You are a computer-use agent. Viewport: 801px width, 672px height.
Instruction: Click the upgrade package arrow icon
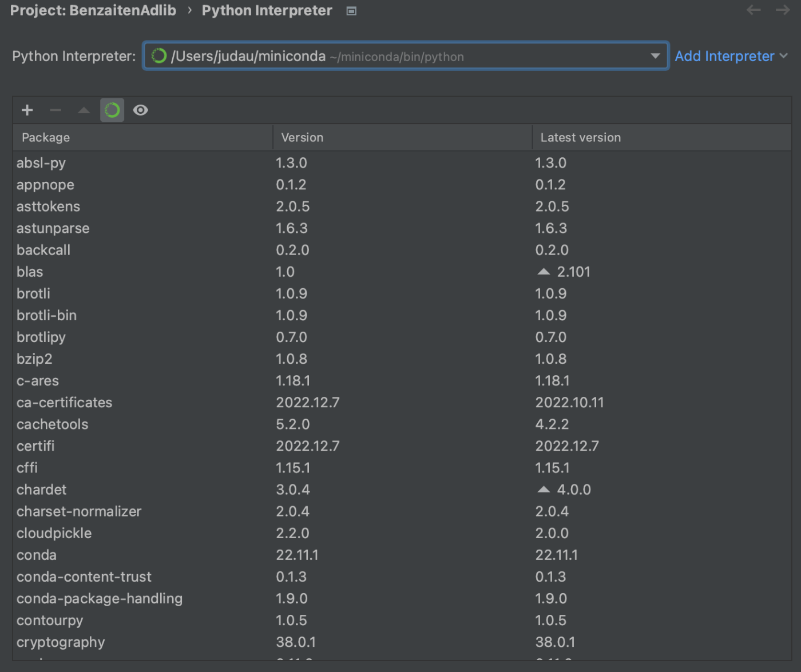coord(84,110)
